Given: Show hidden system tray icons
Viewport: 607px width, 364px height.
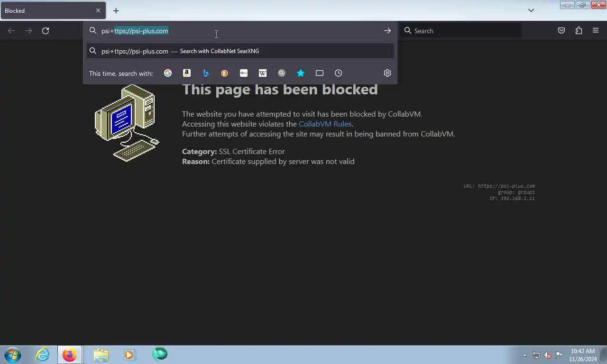Looking at the screenshot, I should click(524, 355).
